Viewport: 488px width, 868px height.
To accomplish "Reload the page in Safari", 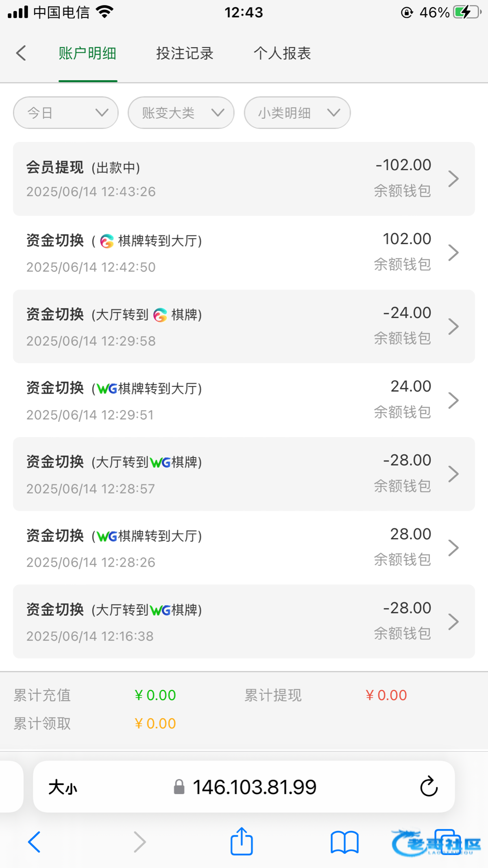I will [x=429, y=787].
